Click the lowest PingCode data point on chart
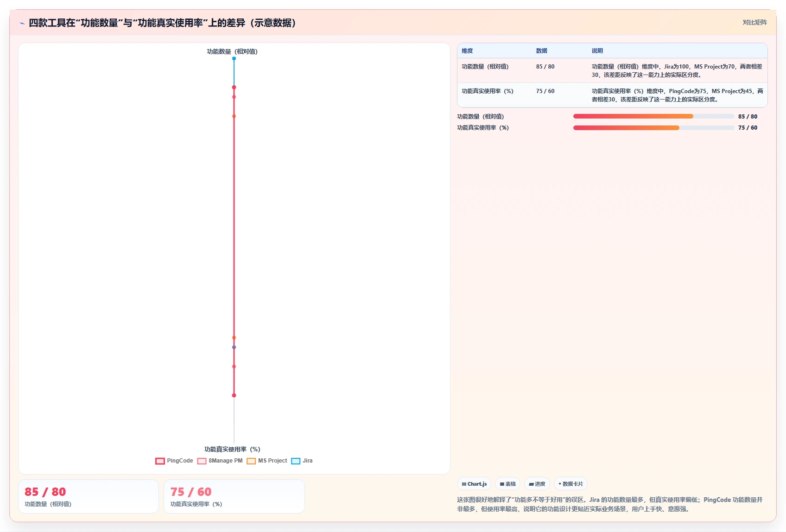This screenshot has height=532, width=786. pyautogui.click(x=234, y=395)
